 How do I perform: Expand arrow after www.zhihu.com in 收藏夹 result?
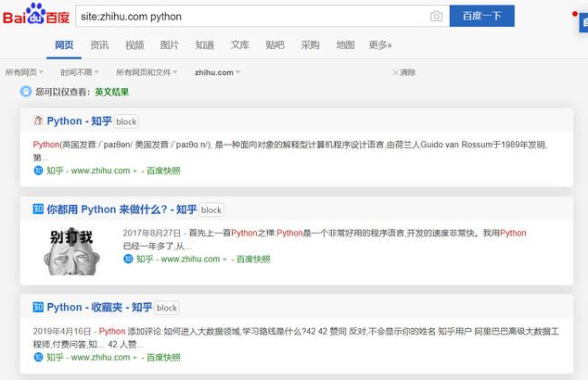pos(134,358)
